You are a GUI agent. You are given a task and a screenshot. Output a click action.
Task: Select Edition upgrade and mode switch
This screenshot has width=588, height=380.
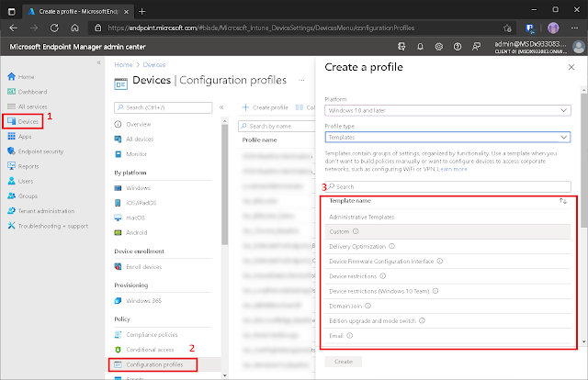click(x=447, y=320)
